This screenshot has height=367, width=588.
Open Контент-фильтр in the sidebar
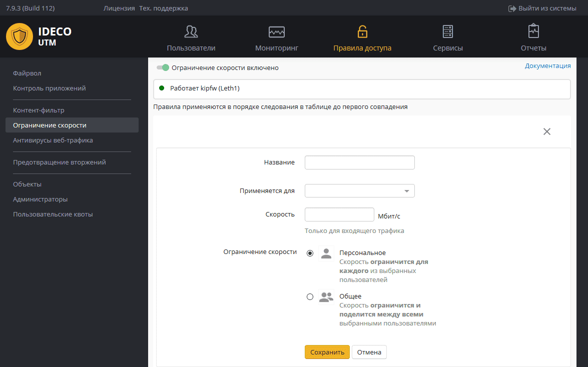click(39, 110)
